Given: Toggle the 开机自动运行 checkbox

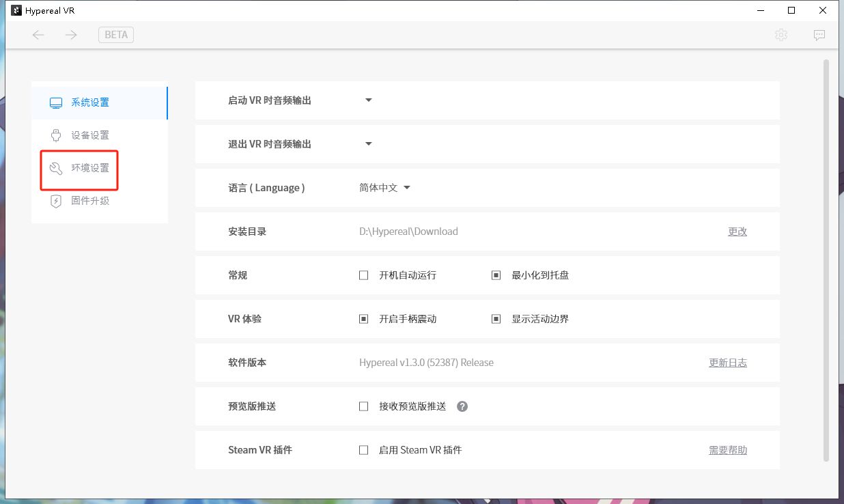Looking at the screenshot, I should coord(364,275).
